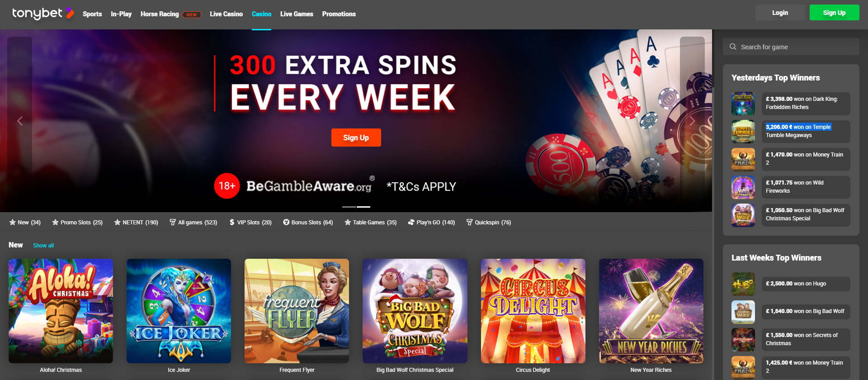Viewport: 868px width, 380px height.
Task: Open the Wild Fireworks winner icon
Action: pos(743,187)
